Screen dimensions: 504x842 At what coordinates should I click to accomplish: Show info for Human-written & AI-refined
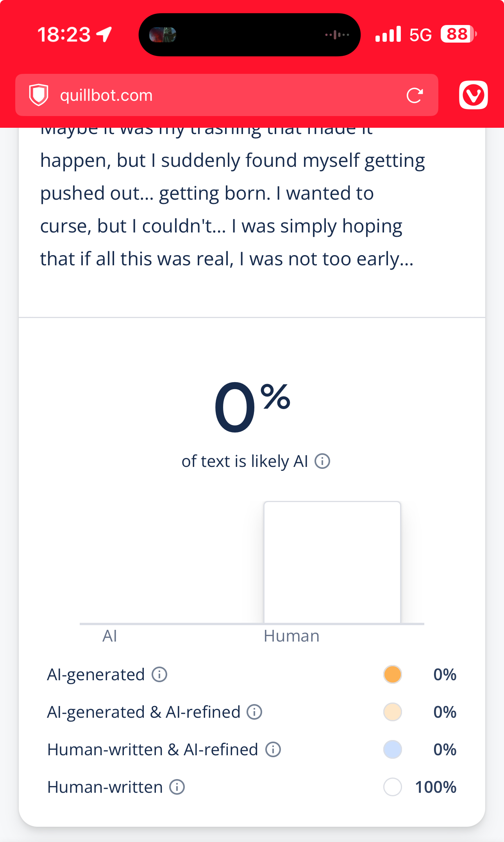coord(273,749)
